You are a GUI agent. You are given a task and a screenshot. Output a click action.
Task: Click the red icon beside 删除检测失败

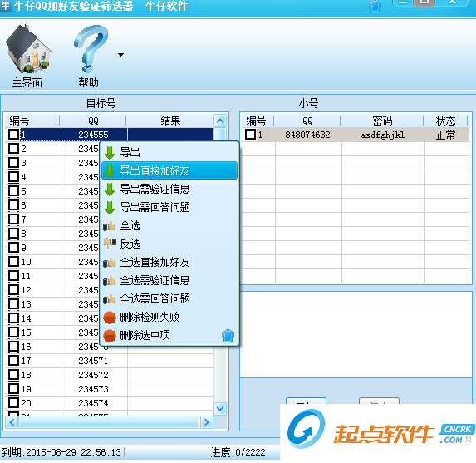(110, 318)
